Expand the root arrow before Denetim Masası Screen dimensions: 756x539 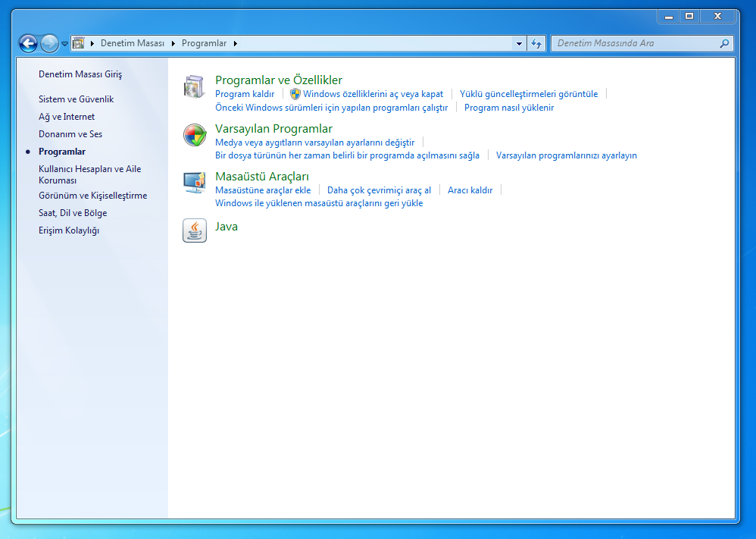click(92, 43)
